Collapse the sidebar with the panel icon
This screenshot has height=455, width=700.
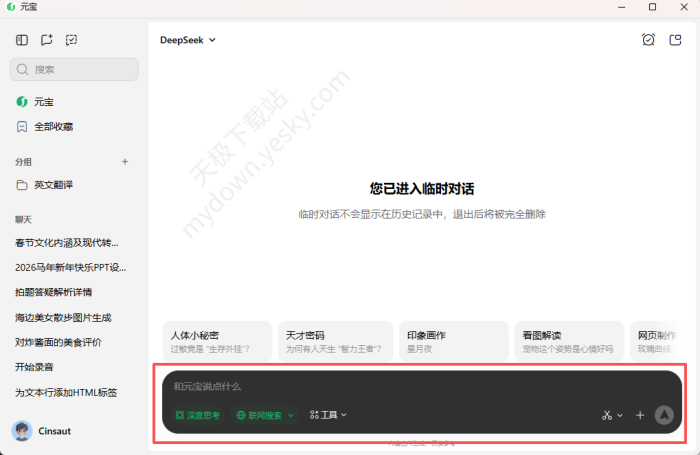tap(22, 40)
